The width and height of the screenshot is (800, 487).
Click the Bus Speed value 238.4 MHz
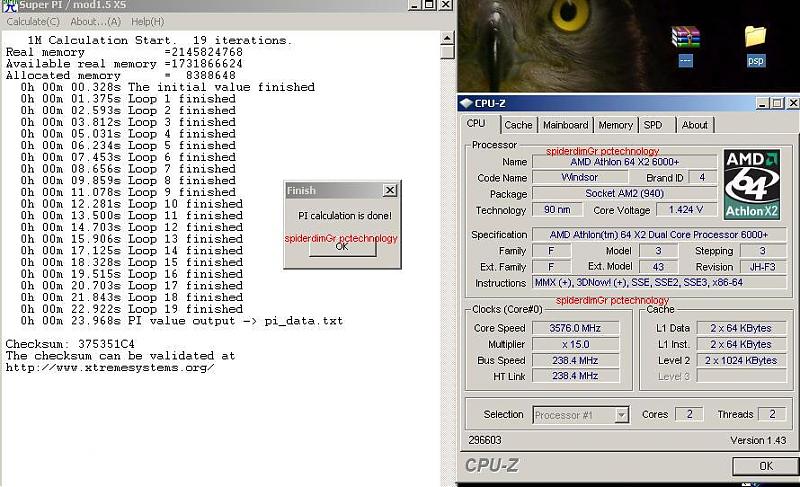575,360
